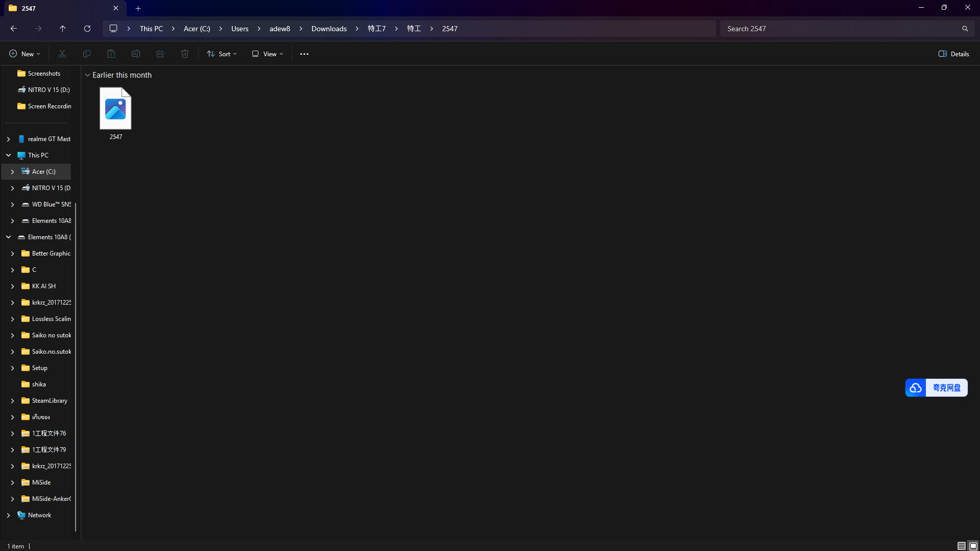Switch to large thumbnails view in status bar
Image resolution: width=980 pixels, height=551 pixels.
click(x=973, y=546)
